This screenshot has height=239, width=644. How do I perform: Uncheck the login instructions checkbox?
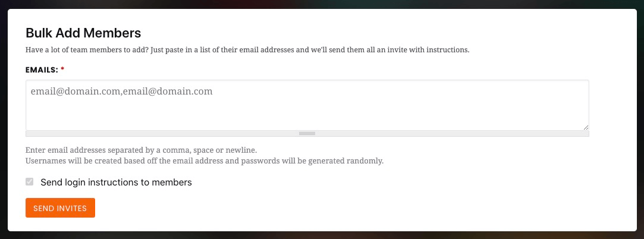coord(30,182)
